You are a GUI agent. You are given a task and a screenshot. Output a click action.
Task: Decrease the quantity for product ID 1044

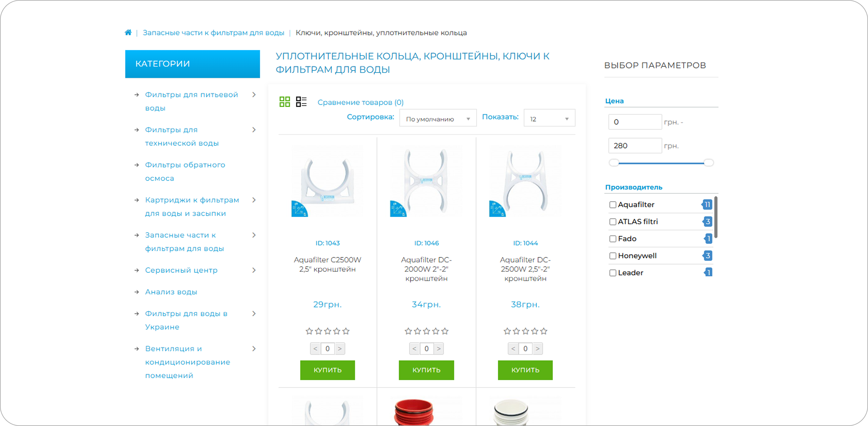pos(513,348)
